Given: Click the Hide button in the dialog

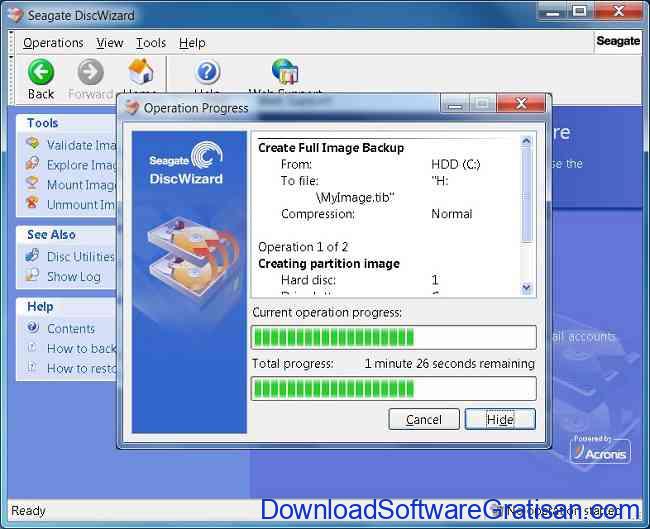Looking at the screenshot, I should coord(500,419).
